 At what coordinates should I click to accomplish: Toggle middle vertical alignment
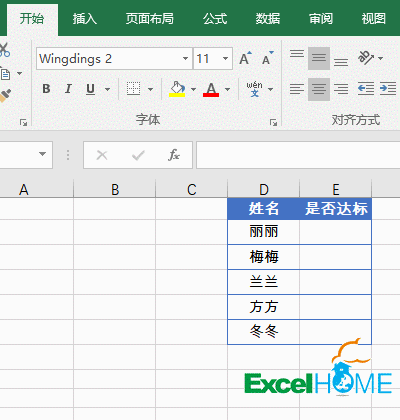(319, 58)
